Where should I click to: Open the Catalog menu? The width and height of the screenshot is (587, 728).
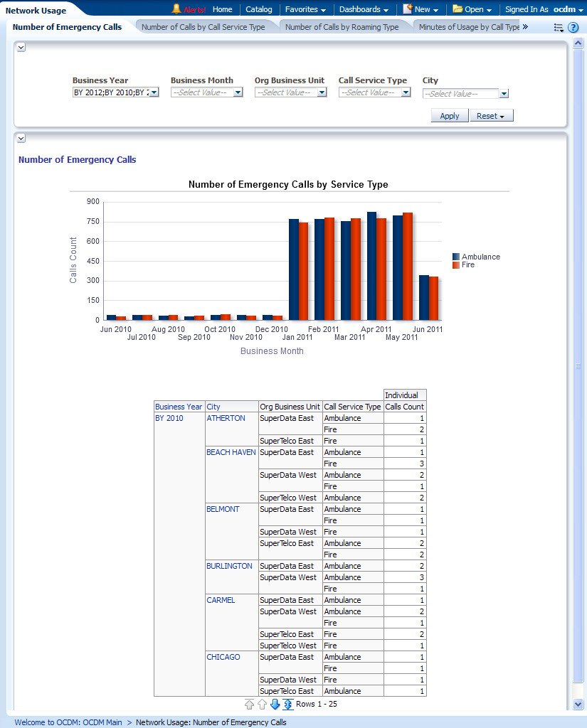click(259, 9)
